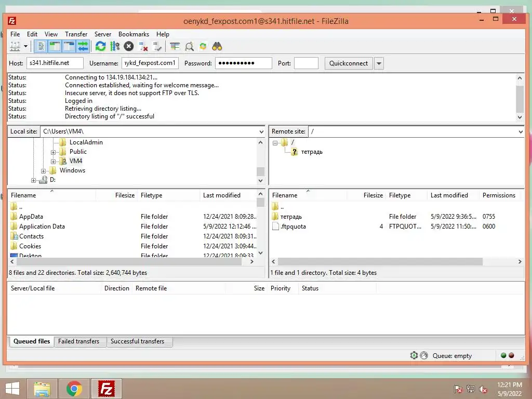Open Remote site path dropdown
The image size is (532, 399).
pos(521,131)
